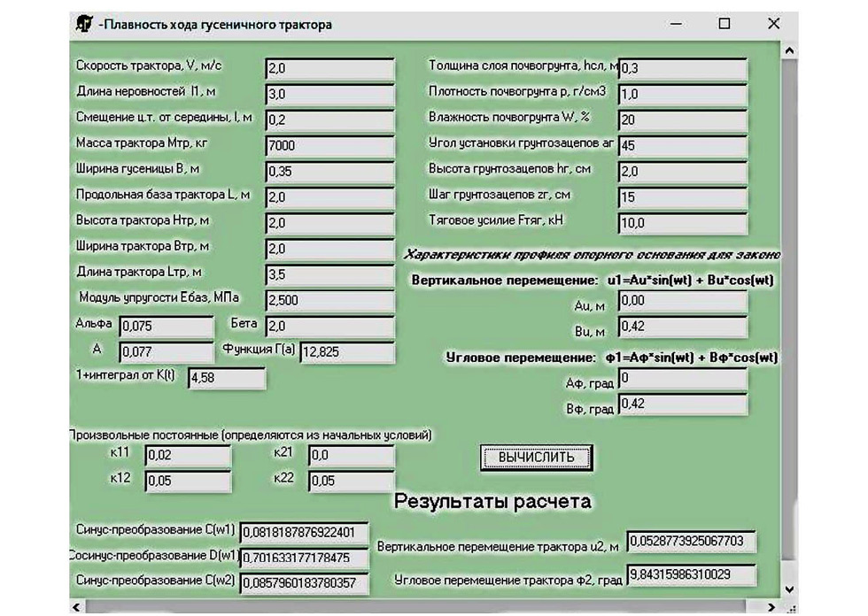Focus the traction force Fтяг field
The width and height of the screenshot is (868, 616).
tap(682, 224)
